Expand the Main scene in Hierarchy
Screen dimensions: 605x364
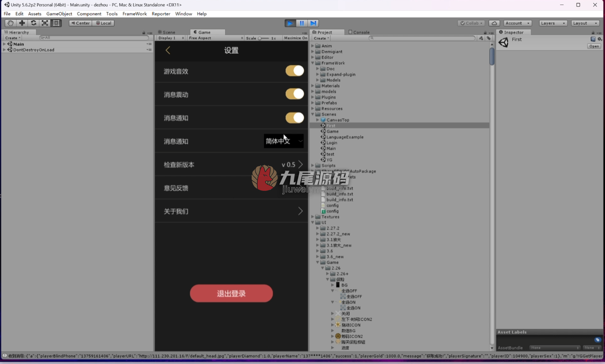point(4,44)
